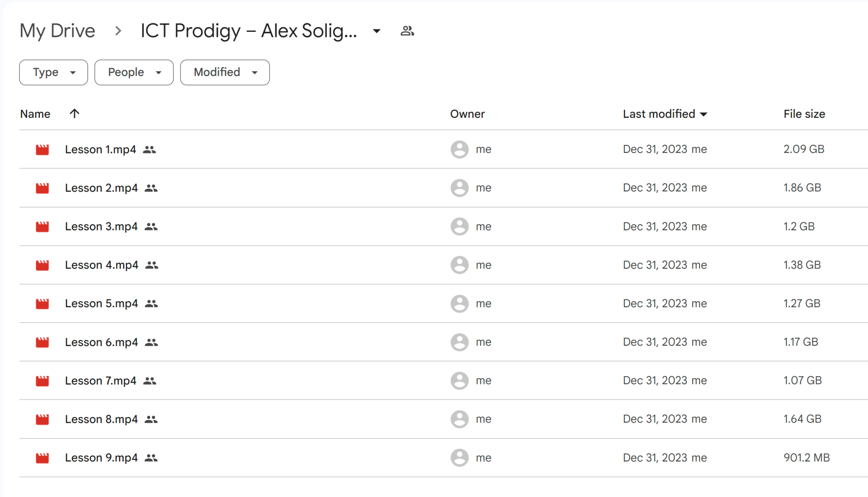
Task: Click the video icon beside Lesson 1.mp4
Action: point(42,149)
